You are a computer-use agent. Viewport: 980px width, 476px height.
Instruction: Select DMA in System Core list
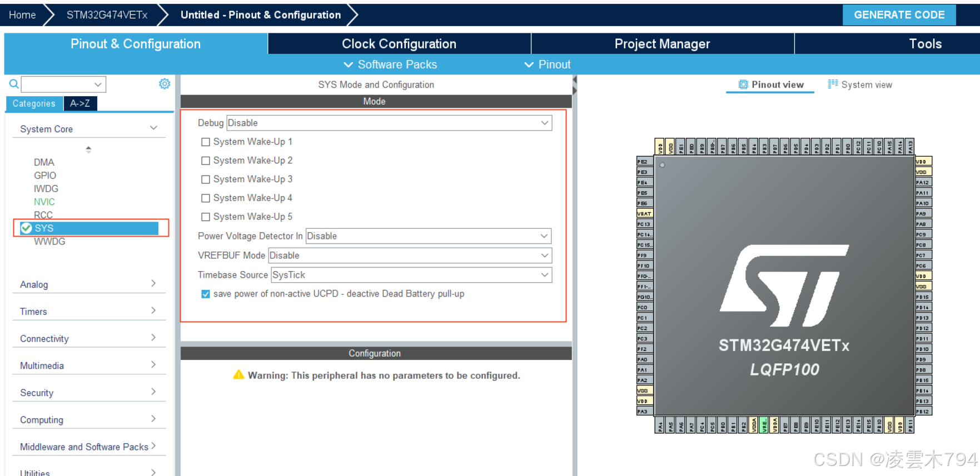[44, 162]
